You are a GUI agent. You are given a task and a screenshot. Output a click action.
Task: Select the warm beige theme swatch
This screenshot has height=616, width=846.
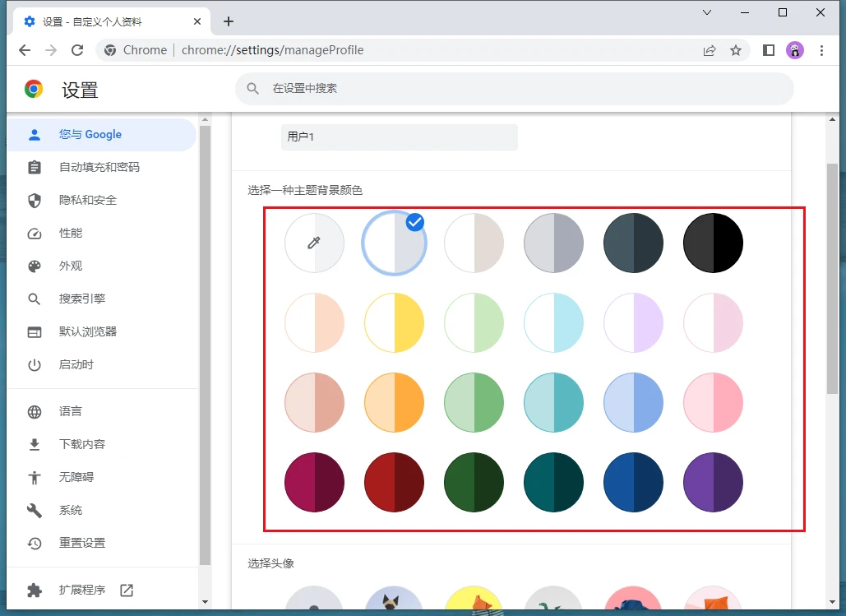tap(474, 243)
